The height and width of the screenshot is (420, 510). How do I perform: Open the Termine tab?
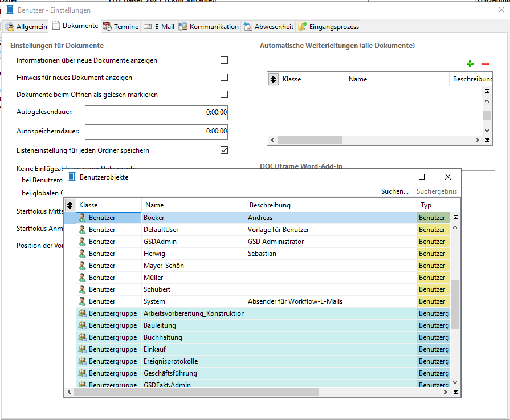(x=121, y=27)
